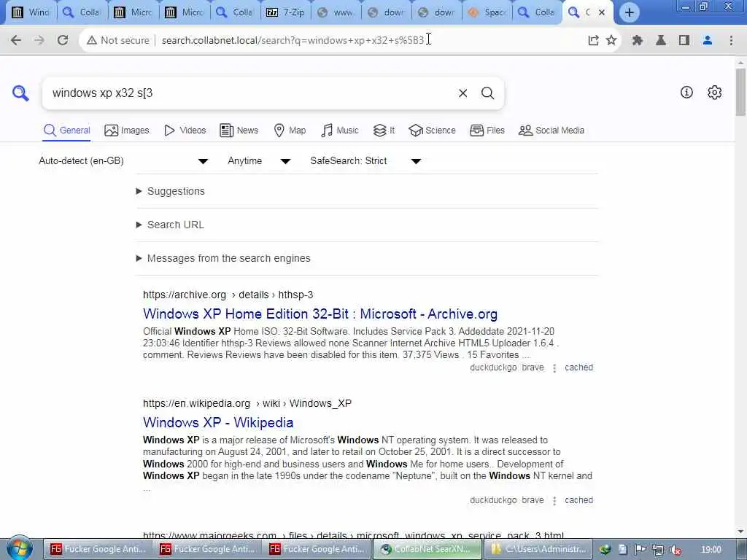Switch to the It category
Viewport: 747px width, 560px height.
(384, 131)
